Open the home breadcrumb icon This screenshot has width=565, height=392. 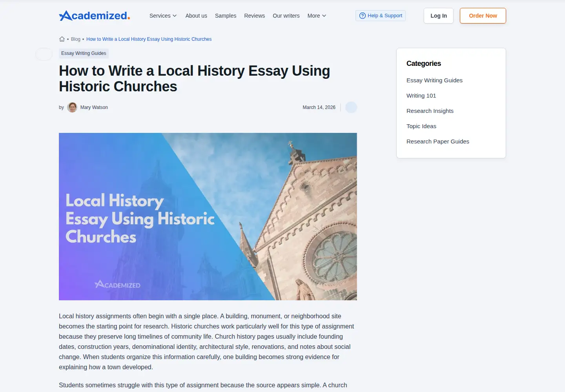[x=62, y=39]
